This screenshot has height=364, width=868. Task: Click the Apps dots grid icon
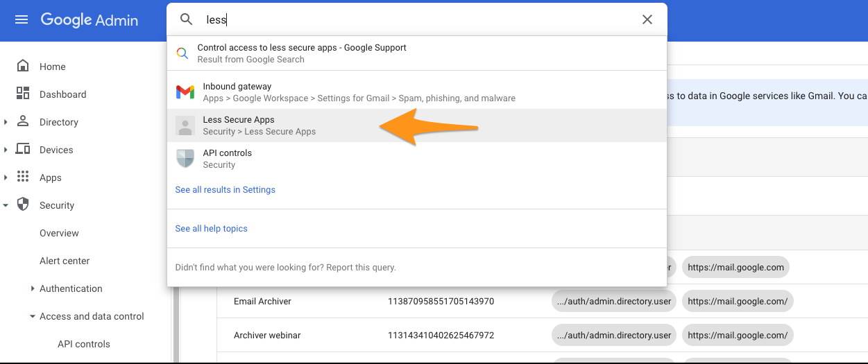tap(23, 177)
